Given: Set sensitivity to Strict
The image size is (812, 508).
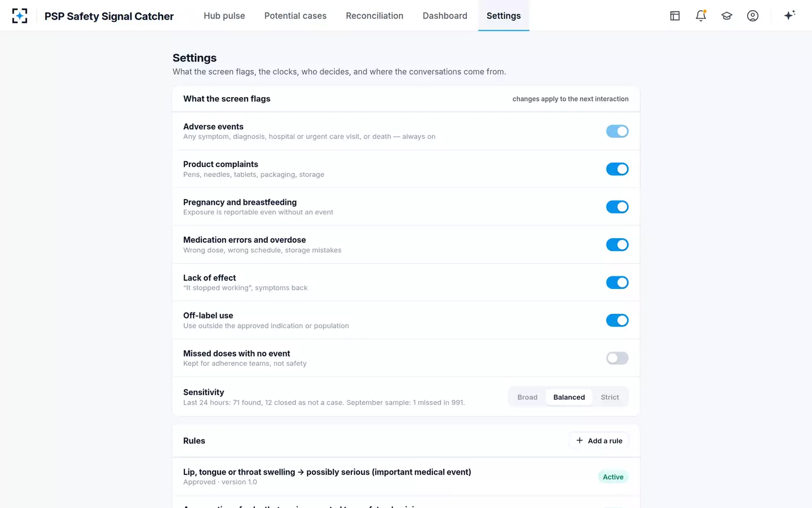Looking at the screenshot, I should tap(610, 397).
